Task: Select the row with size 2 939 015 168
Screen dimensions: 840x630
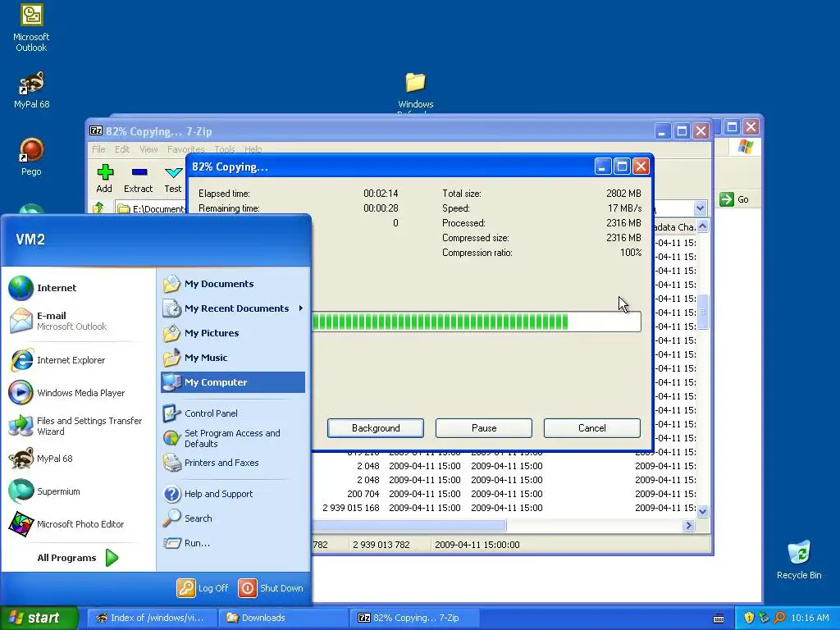Action: pos(504,508)
